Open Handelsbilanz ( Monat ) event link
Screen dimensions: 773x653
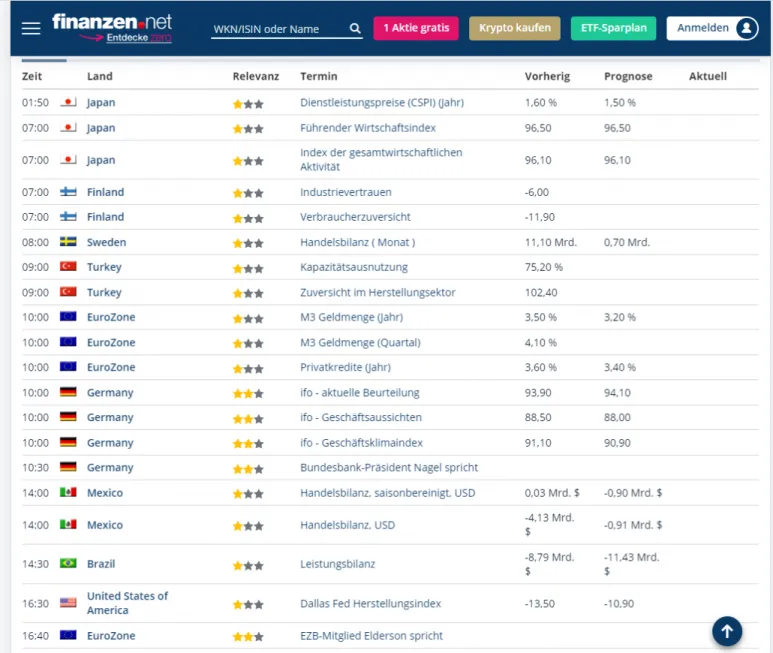[357, 242]
